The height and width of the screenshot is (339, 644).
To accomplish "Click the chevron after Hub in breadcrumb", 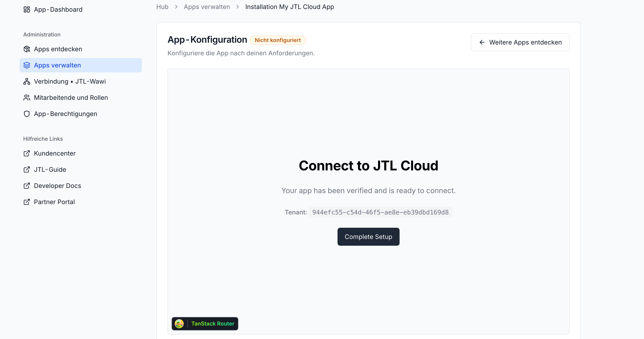I will (x=176, y=7).
